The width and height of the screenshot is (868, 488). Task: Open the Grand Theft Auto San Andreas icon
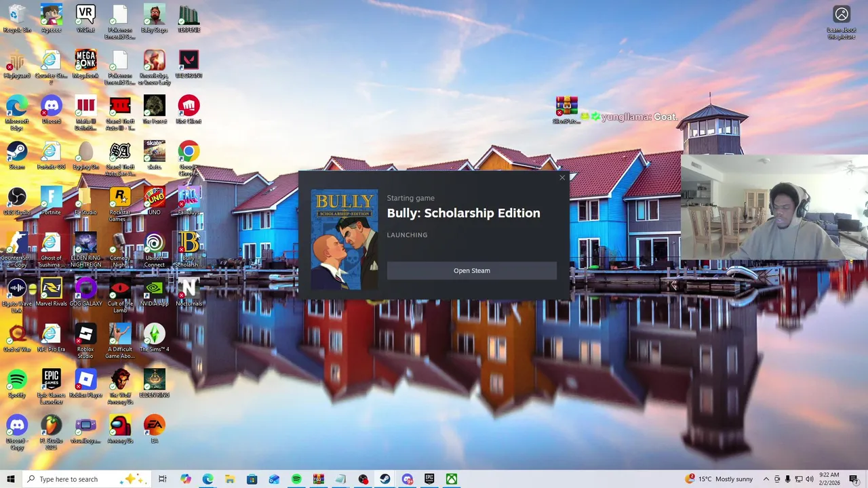pyautogui.click(x=120, y=158)
